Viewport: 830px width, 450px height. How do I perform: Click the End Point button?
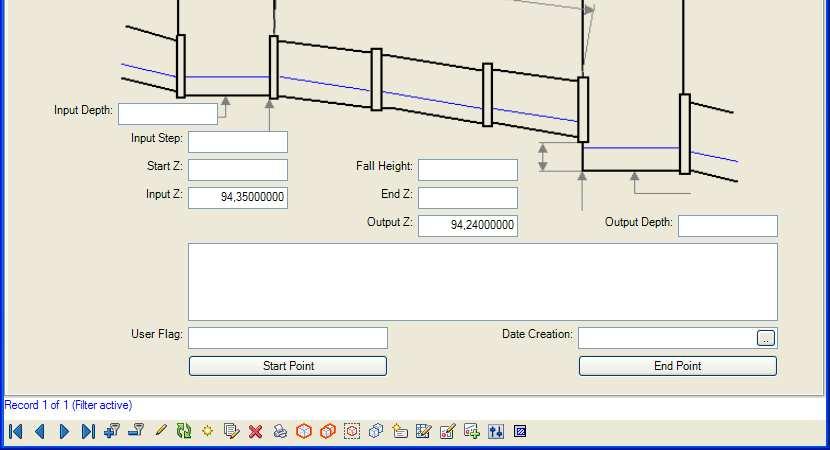point(678,366)
